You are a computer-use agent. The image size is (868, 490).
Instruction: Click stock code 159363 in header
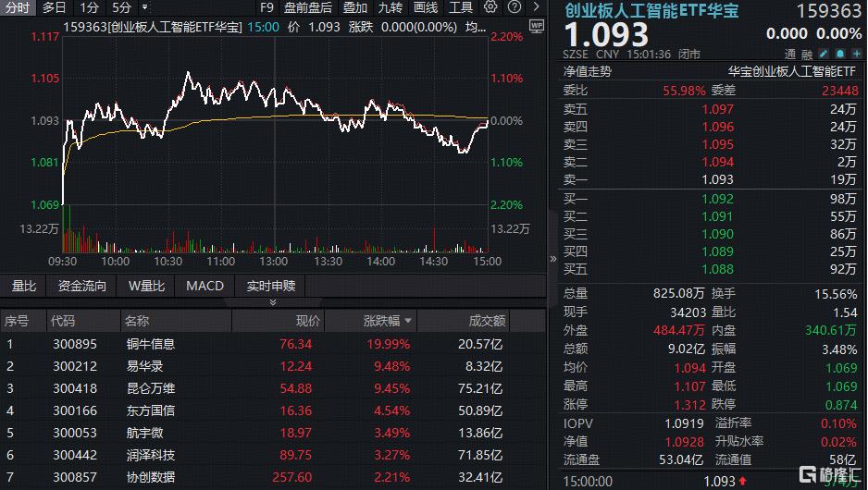[829, 10]
